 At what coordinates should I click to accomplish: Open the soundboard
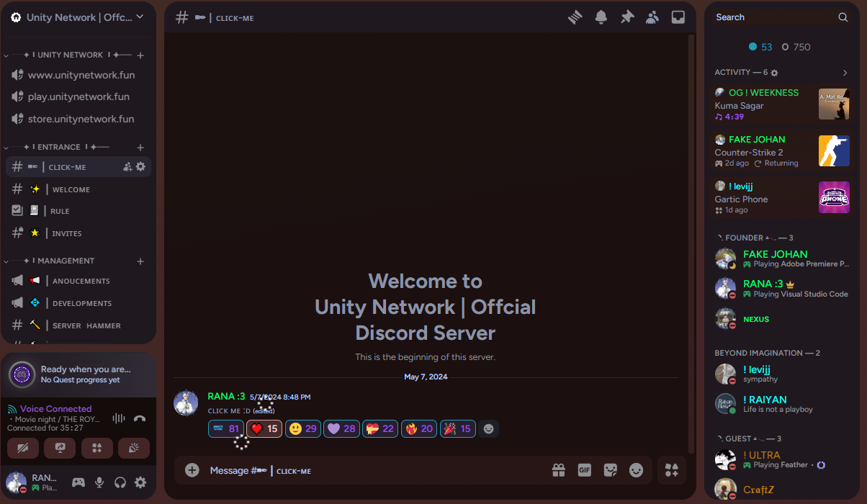coord(134,449)
